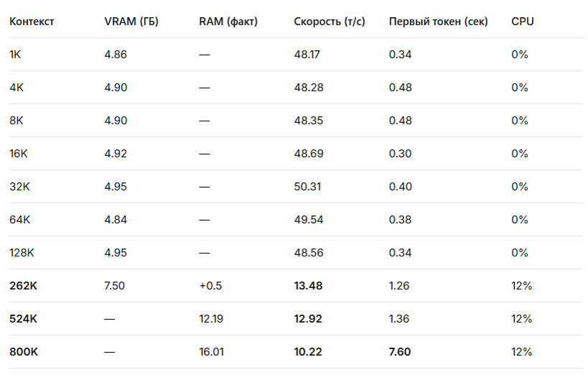Select the 262K bold context cell
This screenshot has width=588, height=380.
coord(23,285)
